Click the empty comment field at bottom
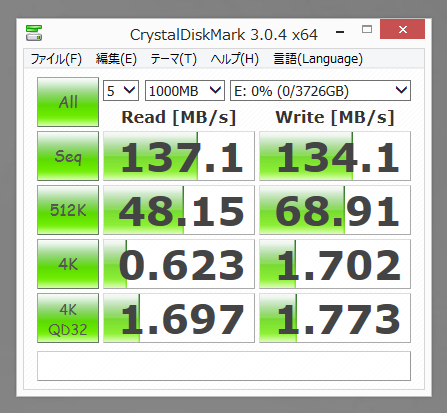The width and height of the screenshot is (447, 413). [x=224, y=366]
